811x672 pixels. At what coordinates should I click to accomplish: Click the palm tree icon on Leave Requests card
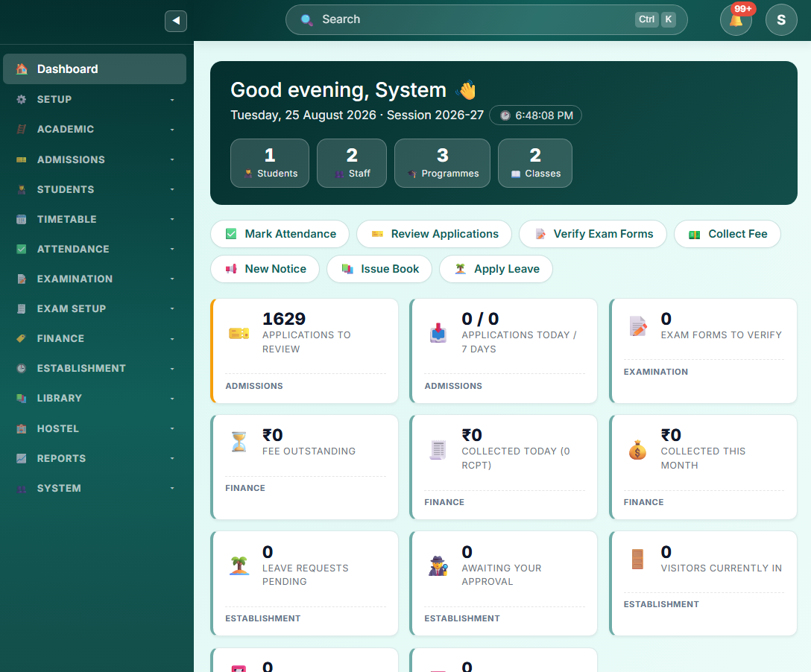(x=239, y=566)
